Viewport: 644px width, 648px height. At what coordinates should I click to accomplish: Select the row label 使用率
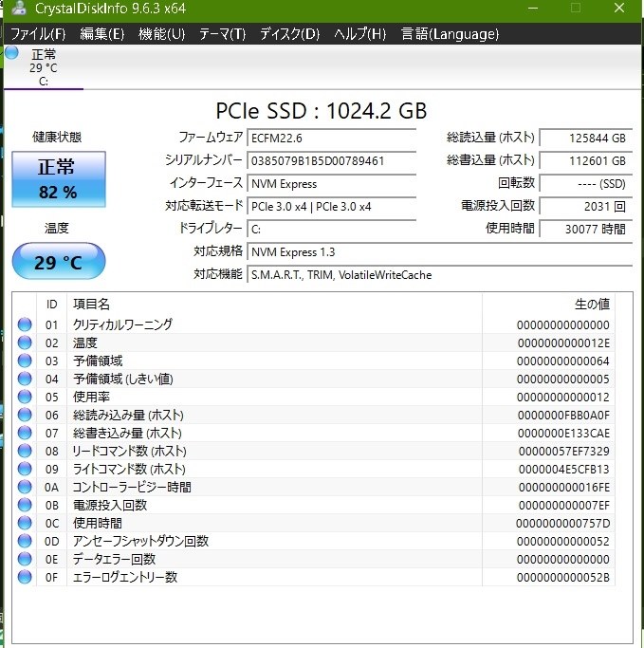coord(91,397)
